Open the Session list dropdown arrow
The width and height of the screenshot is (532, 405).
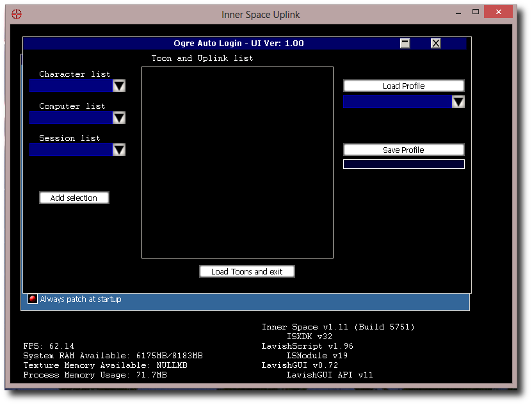point(118,150)
